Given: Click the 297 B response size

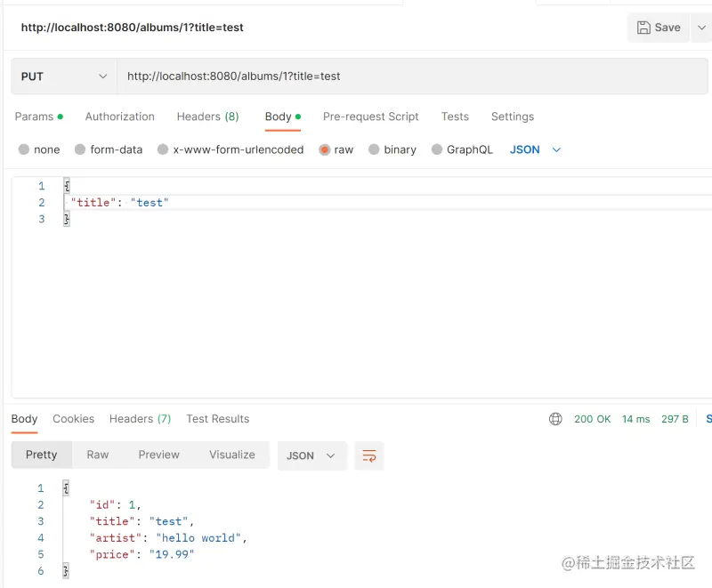Looking at the screenshot, I should click(x=675, y=419).
